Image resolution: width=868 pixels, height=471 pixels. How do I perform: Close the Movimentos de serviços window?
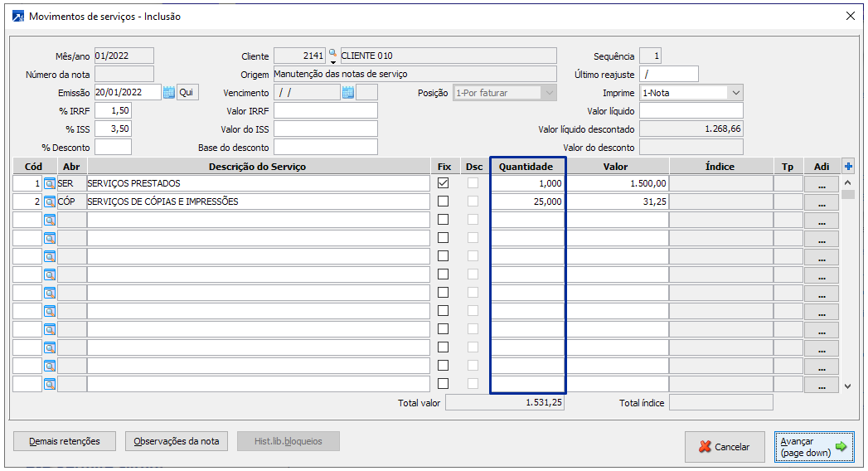[851, 16]
